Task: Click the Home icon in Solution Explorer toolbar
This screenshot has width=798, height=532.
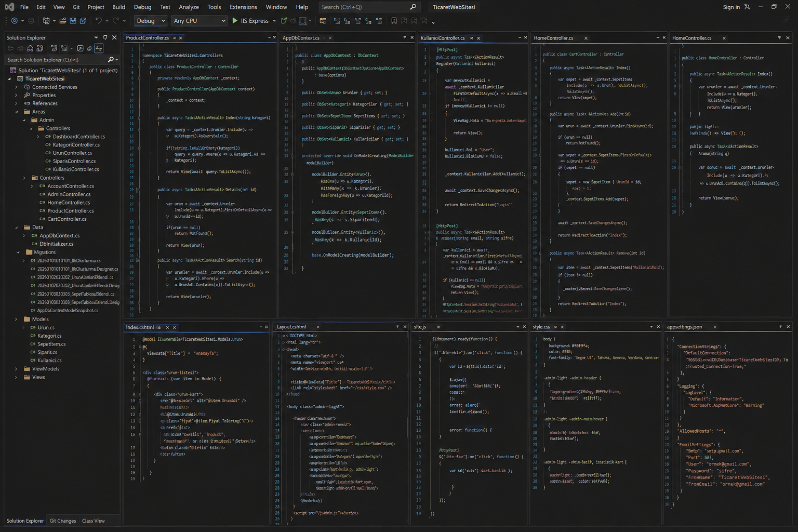Action: [x=30, y=48]
